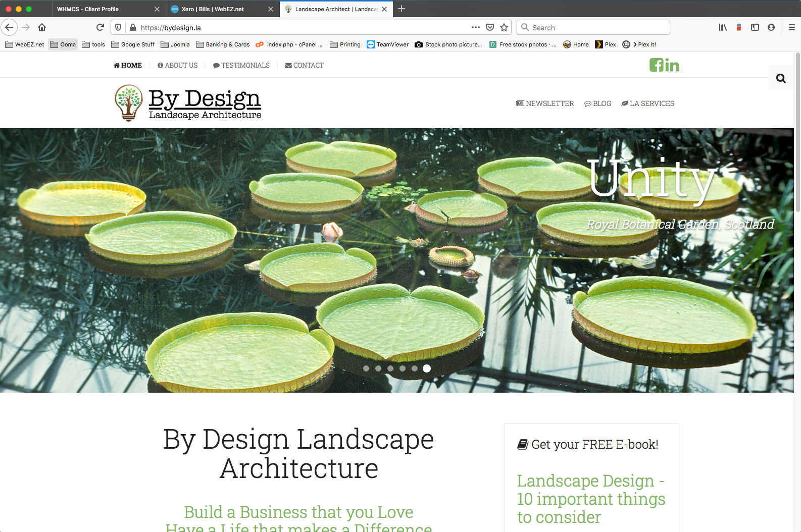Switch to the WHMCS - Client Profile tab
This screenshot has height=532, width=801.
pos(101,9)
